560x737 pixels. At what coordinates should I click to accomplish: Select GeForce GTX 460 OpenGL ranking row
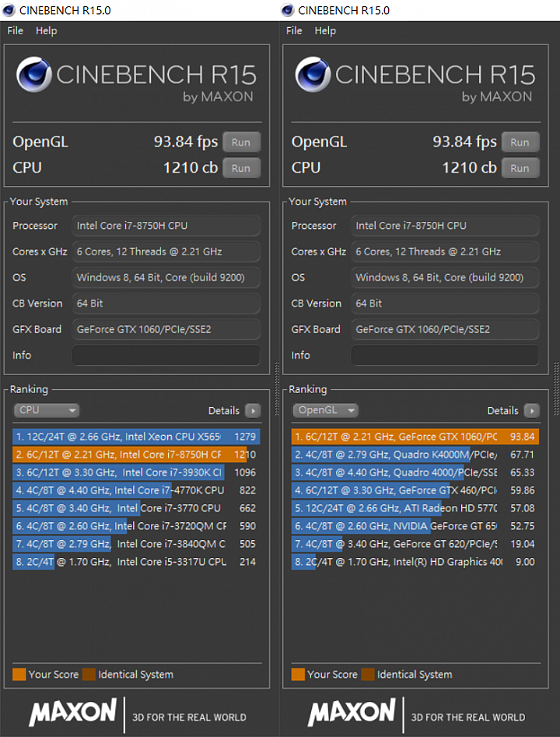(415, 490)
